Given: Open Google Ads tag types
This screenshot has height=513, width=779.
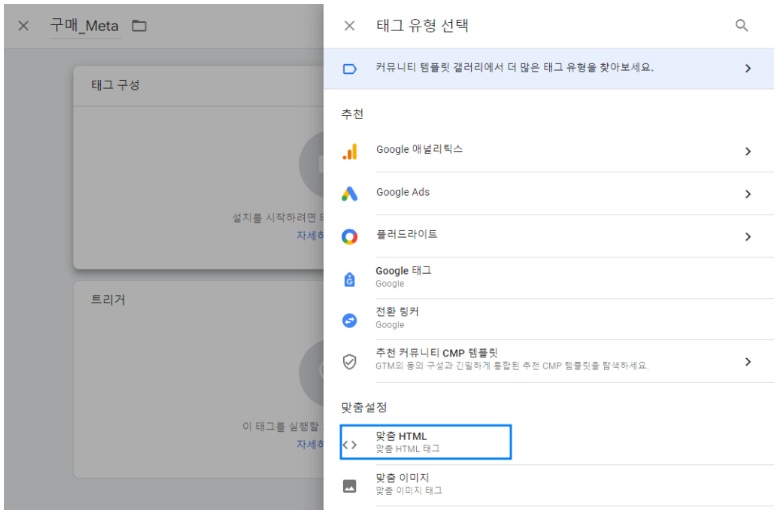Looking at the screenshot, I should click(x=549, y=194).
